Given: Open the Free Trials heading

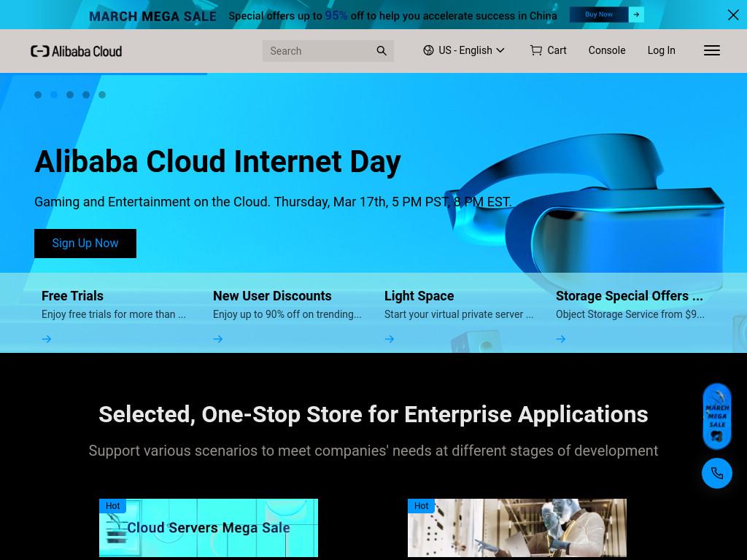Looking at the screenshot, I should (72, 296).
